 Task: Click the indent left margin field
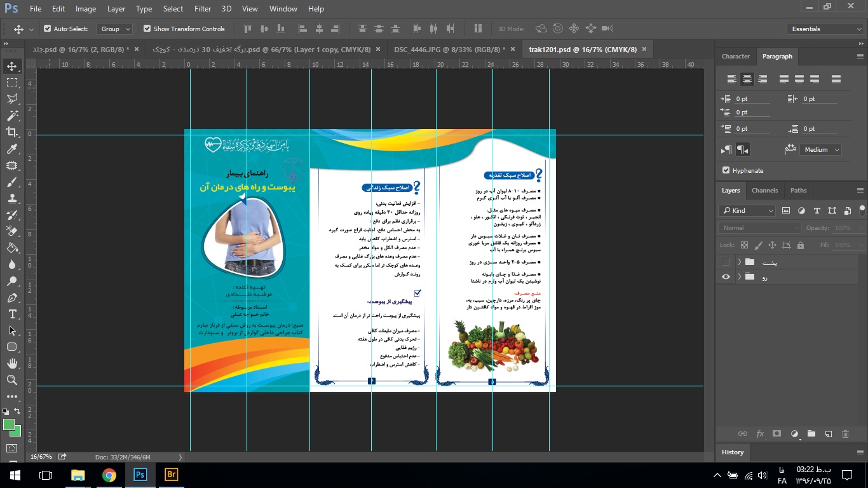coord(752,99)
